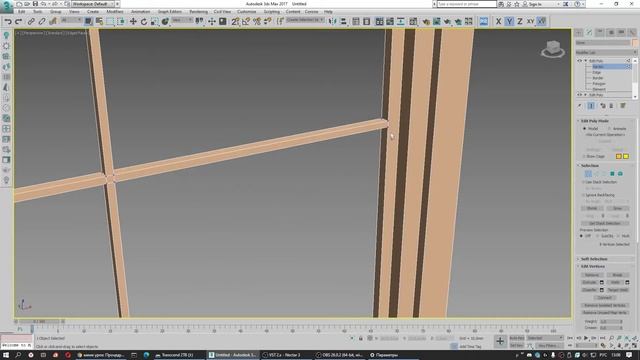Viewport: 640px width, 360px height.
Task: Click the Play Animation button
Action: click(586, 338)
